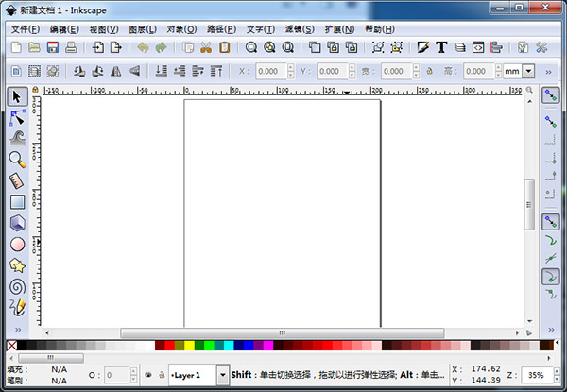Open the 滤镜(S) menu
The height and width of the screenshot is (392, 567).
(x=300, y=29)
